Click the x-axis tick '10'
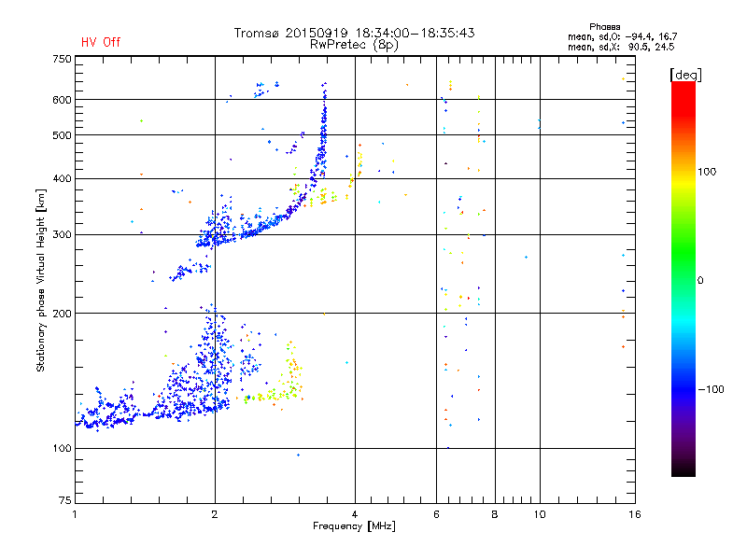Image resolution: width=747 pixels, height=560 pixels. coord(540,514)
